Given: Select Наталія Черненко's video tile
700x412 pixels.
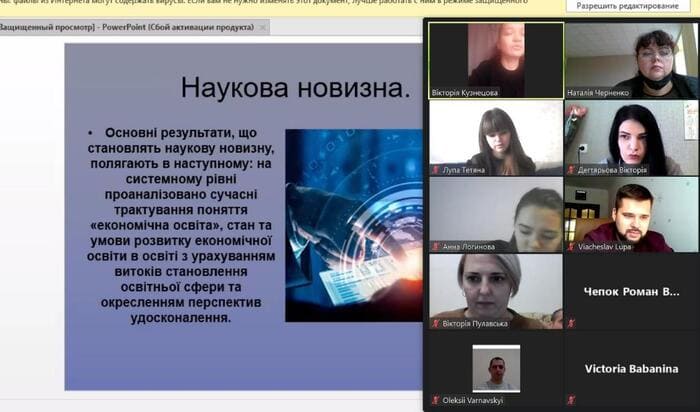Looking at the screenshot, I should tap(631, 61).
